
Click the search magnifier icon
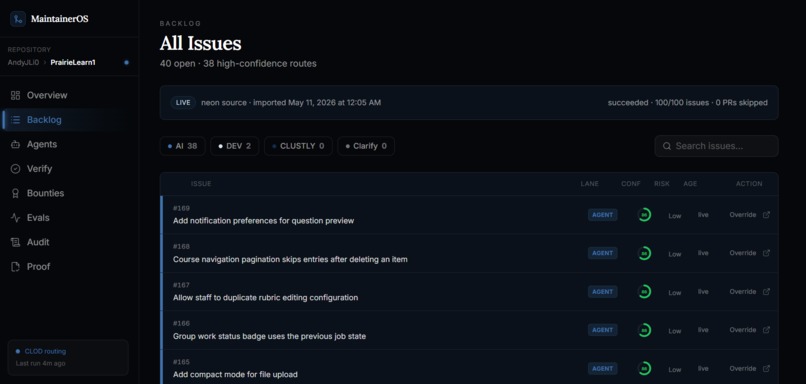coord(667,146)
